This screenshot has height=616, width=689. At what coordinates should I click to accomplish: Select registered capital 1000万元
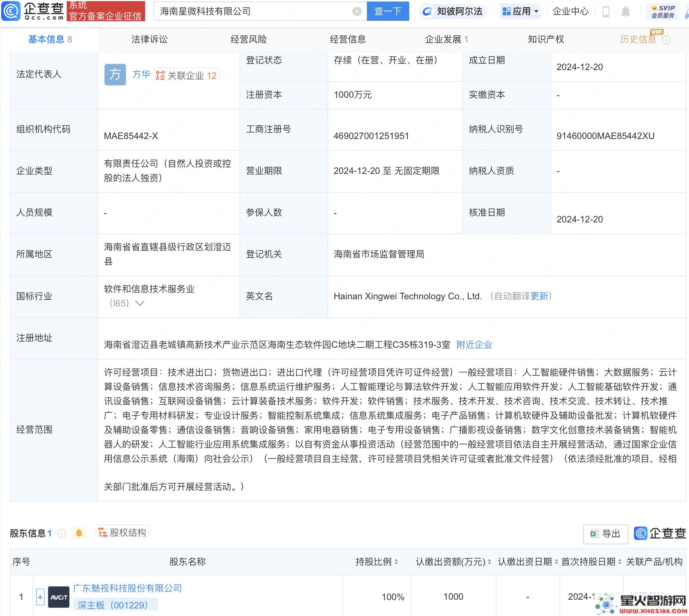(x=352, y=95)
